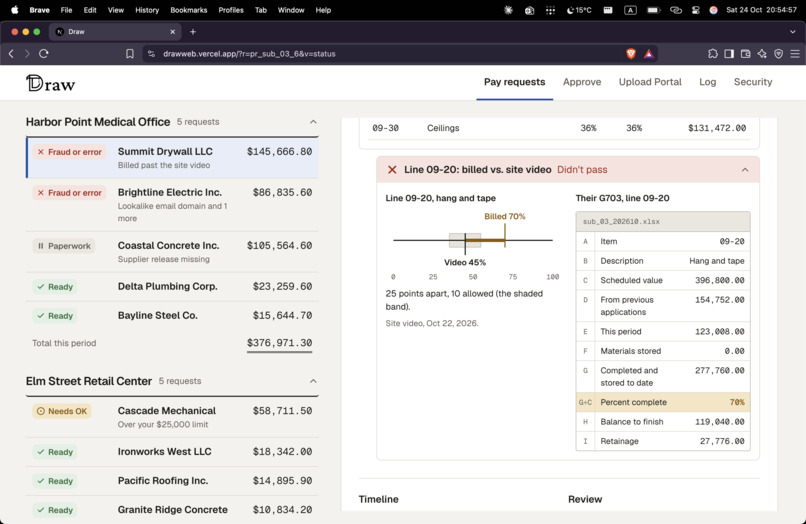Open the weather 15°C menu bar item
Screen dimensions: 806x524
(x=579, y=10)
